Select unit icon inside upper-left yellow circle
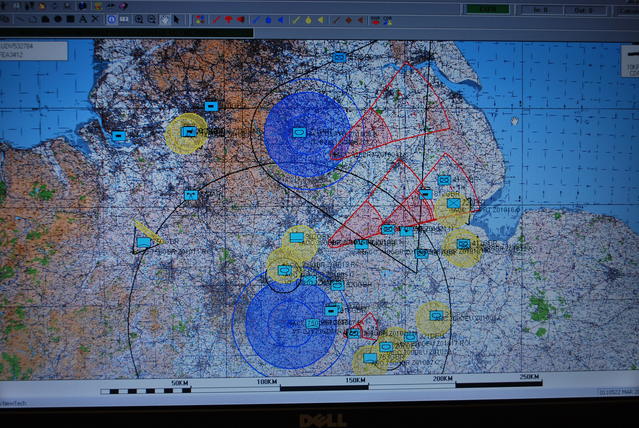 coord(188,131)
